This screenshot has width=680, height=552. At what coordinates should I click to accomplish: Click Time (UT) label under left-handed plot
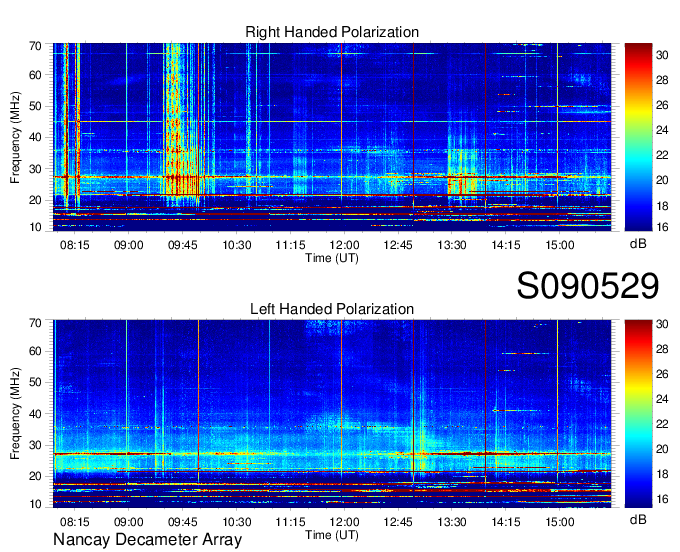[332, 535]
